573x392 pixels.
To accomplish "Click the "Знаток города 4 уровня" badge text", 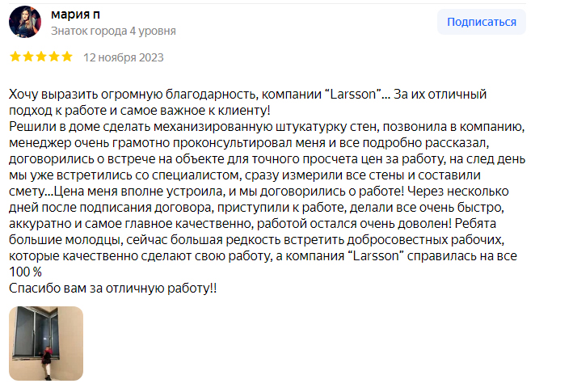I will pyautogui.click(x=113, y=31).
